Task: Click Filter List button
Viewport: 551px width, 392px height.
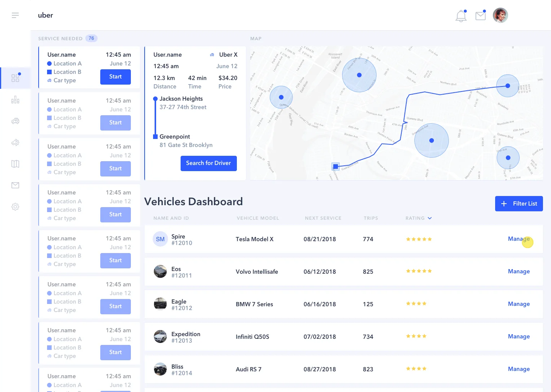Action: 519,204
